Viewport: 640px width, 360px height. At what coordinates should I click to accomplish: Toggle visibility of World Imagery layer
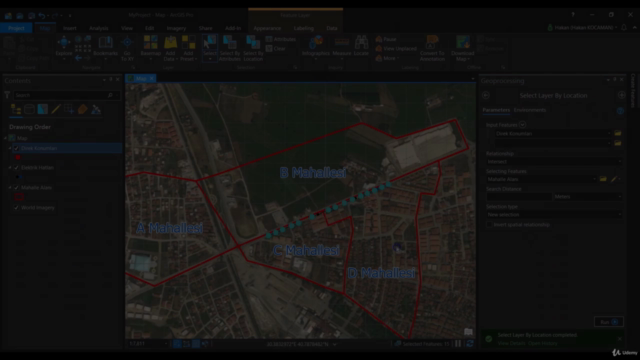point(16,207)
